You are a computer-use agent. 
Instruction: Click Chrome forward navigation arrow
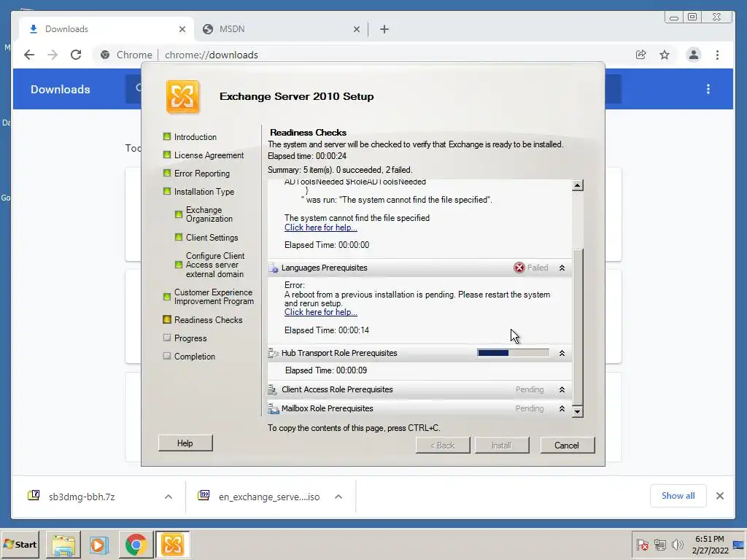point(53,55)
